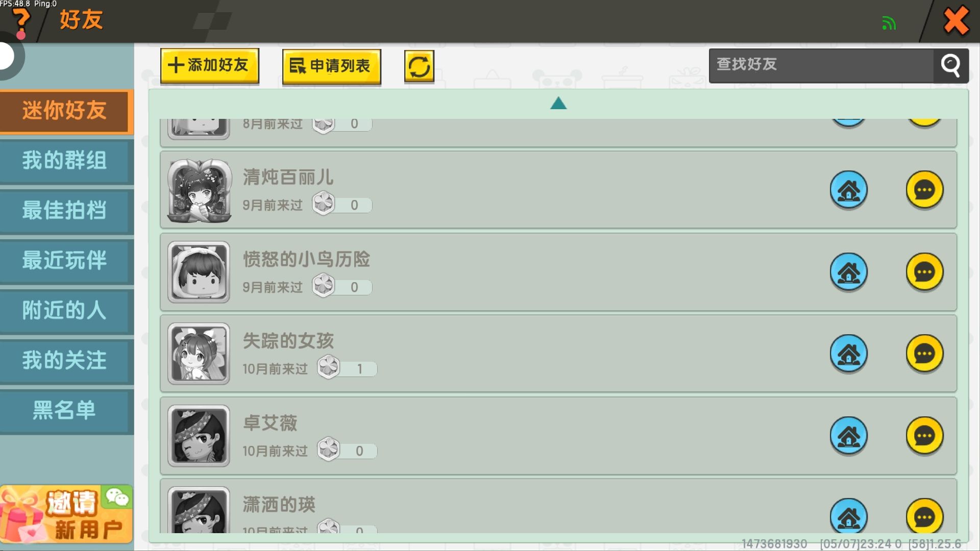980x551 pixels.
Task: Open 附近的人 tab
Action: [65, 310]
